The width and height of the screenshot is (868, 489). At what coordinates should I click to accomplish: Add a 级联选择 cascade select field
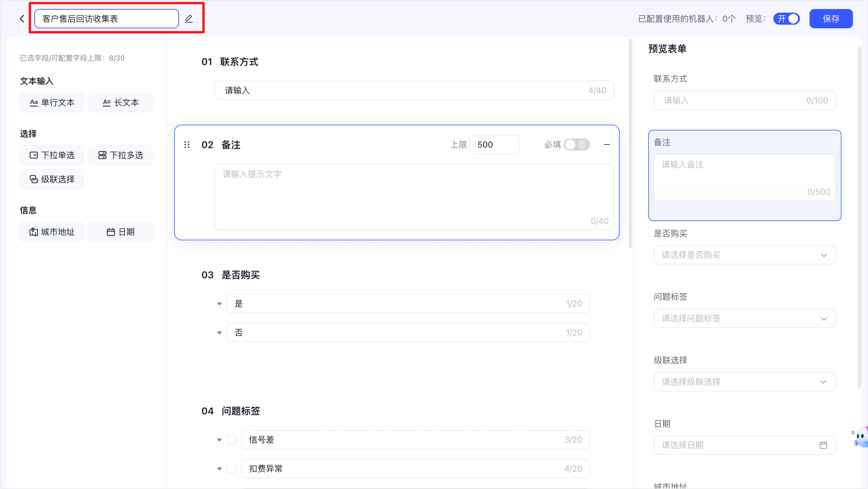click(52, 179)
